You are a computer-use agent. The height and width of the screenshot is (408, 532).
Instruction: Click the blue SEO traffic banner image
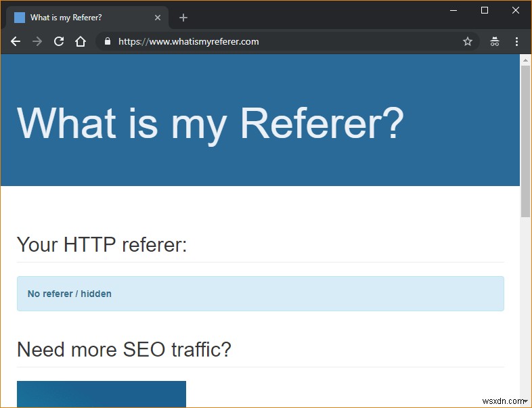click(x=102, y=394)
